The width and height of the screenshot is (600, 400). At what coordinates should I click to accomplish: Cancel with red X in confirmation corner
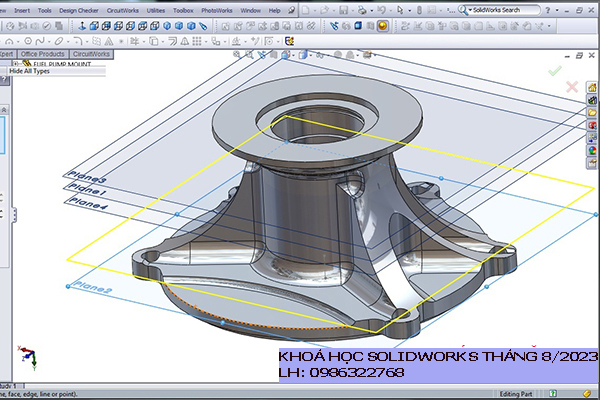tap(572, 87)
